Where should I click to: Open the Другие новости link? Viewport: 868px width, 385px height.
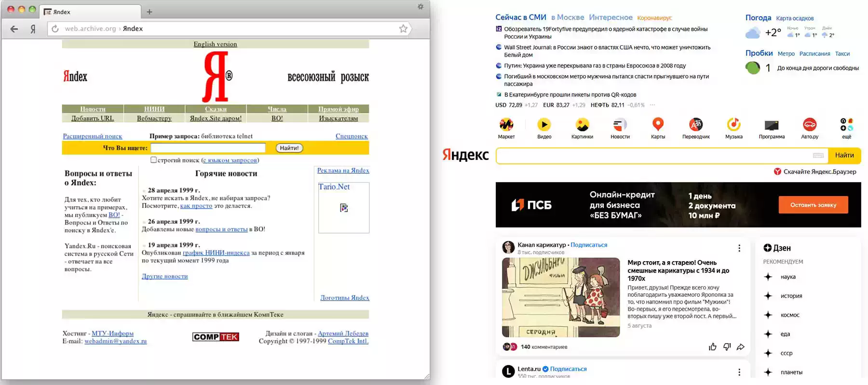[164, 276]
